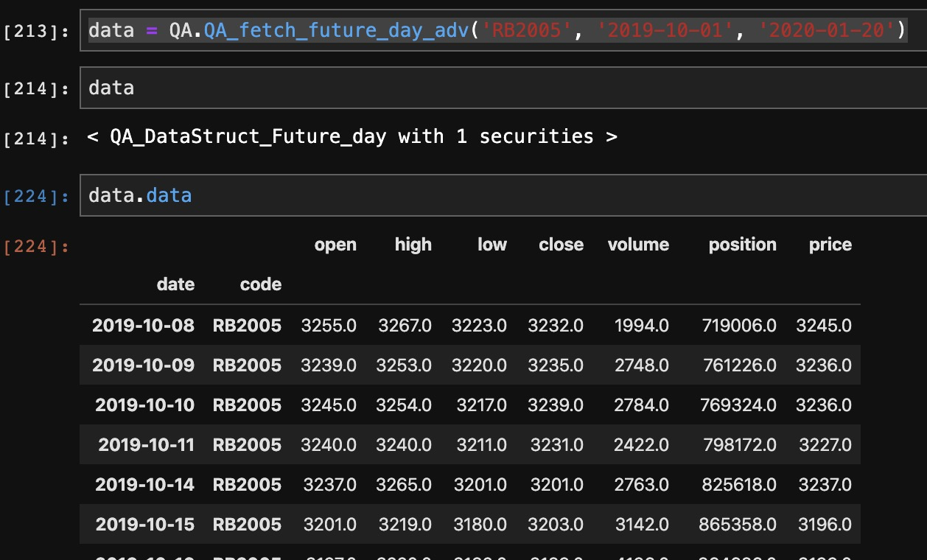This screenshot has width=927, height=560.
Task: Select the 'low' column header
Action: (492, 244)
